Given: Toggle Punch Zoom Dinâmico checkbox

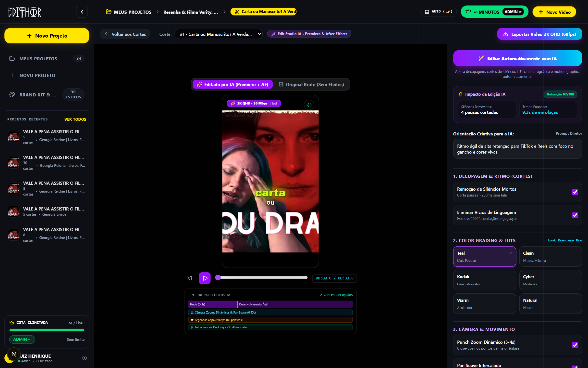Looking at the screenshot, I should coord(575,345).
